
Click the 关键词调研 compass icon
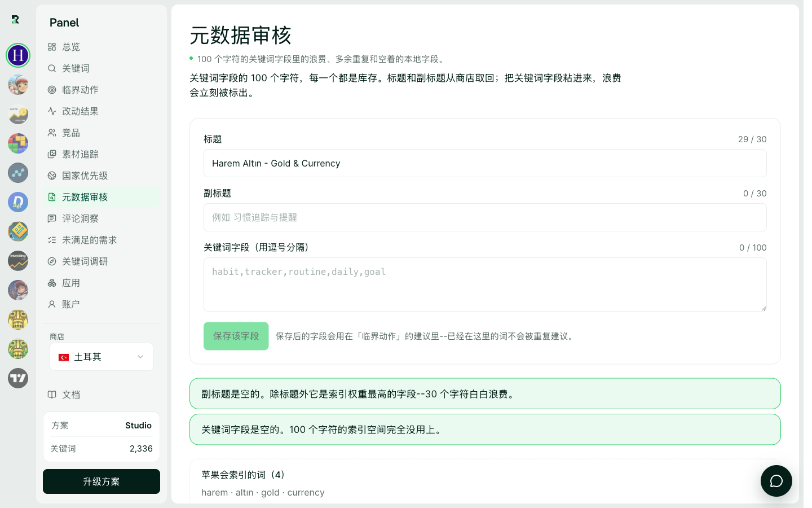click(52, 261)
